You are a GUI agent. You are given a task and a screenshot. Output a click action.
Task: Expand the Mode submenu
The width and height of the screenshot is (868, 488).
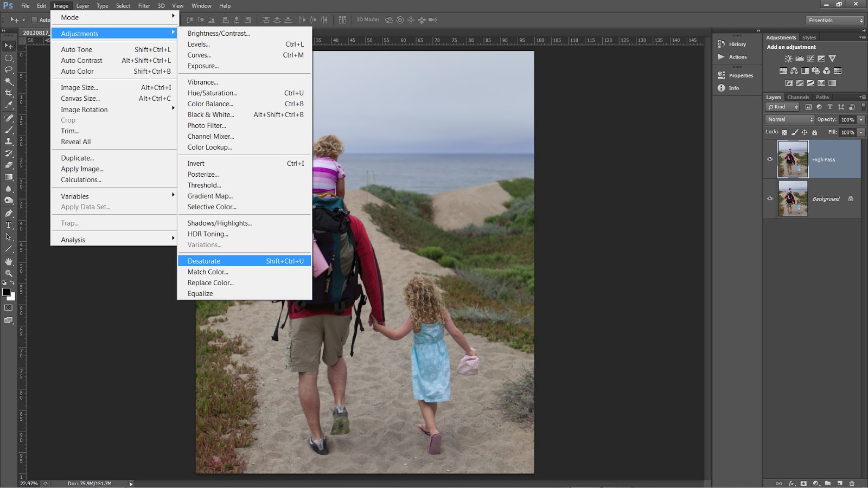(114, 17)
